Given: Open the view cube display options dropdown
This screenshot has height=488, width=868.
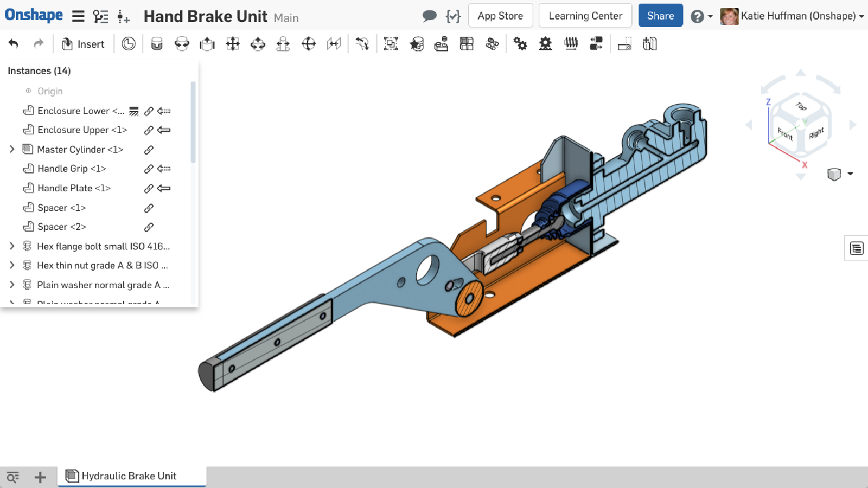Looking at the screenshot, I should click(850, 174).
